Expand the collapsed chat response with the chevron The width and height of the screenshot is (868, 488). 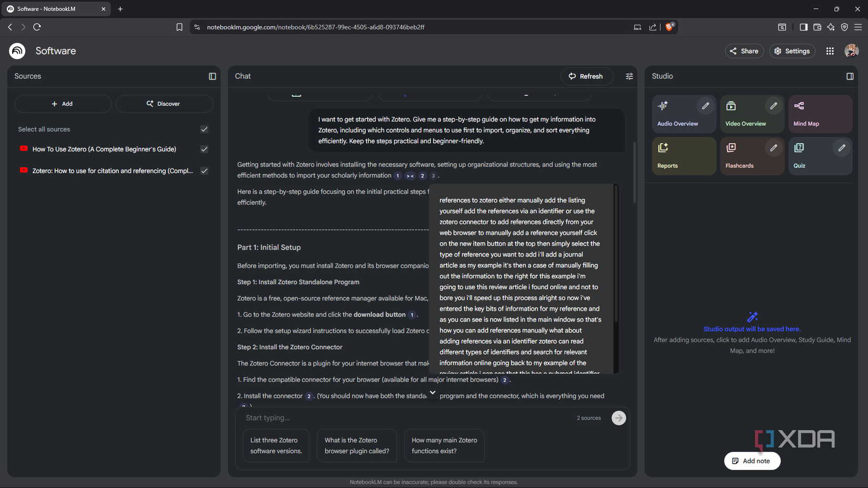(x=432, y=393)
